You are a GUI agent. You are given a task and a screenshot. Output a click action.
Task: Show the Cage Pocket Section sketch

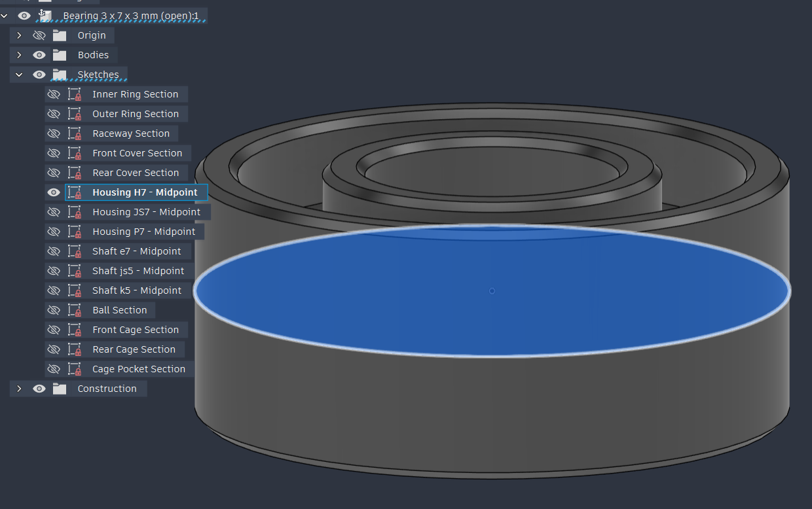[54, 369]
